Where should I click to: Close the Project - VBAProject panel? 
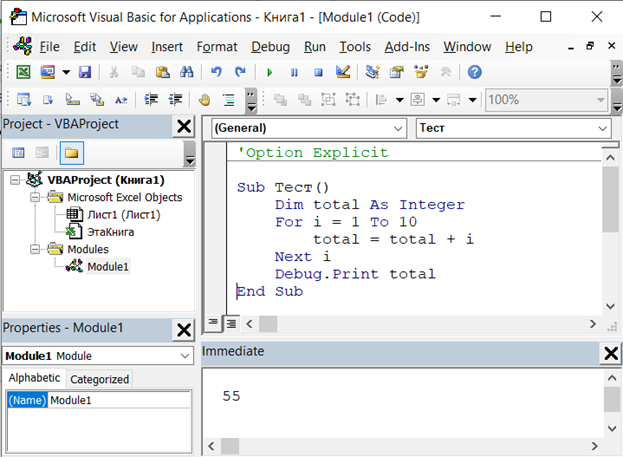pos(184,127)
